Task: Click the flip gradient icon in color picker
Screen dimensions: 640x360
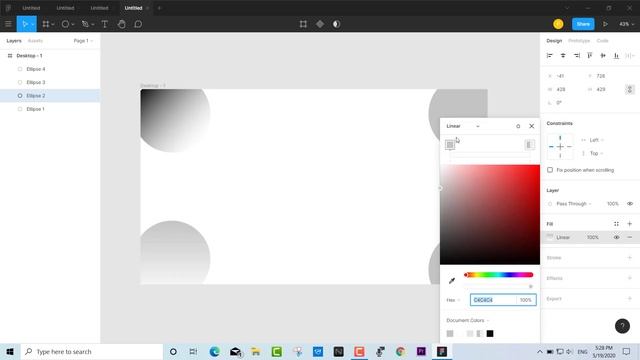Action: pos(529,144)
